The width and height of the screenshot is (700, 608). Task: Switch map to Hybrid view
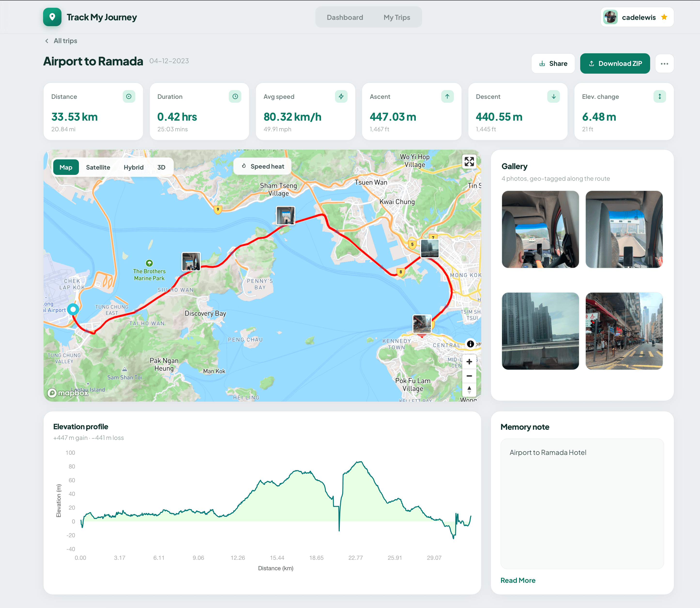click(x=134, y=167)
